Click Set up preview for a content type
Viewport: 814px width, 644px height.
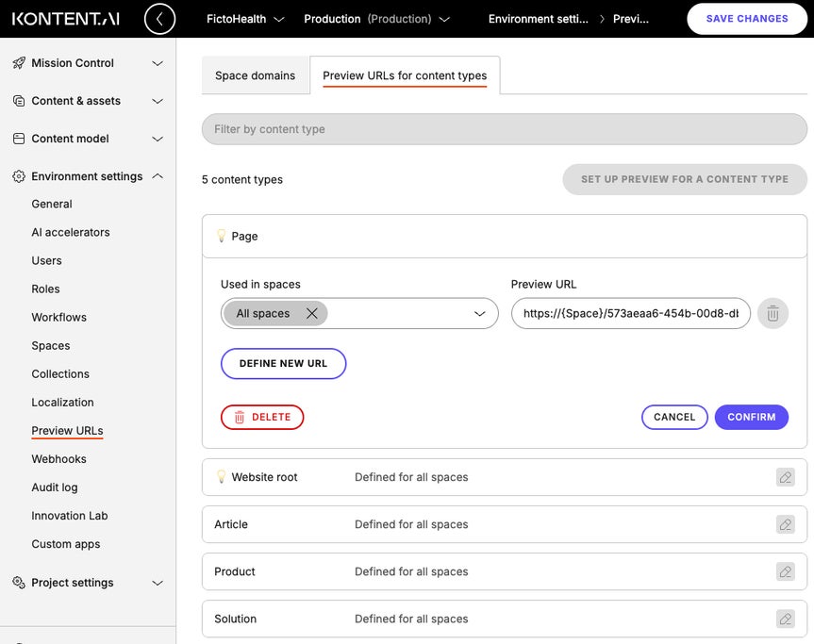[x=684, y=179]
